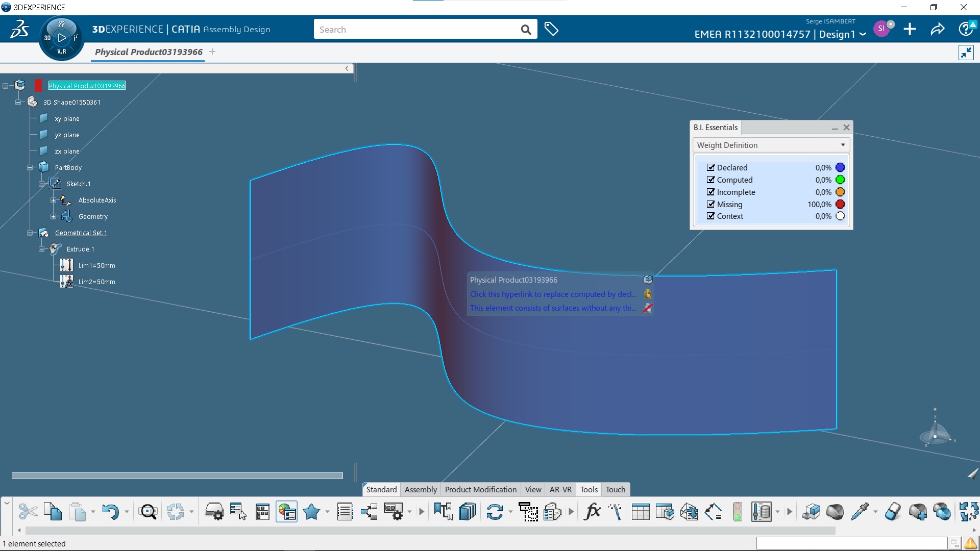980x551 pixels.
Task: Uncheck the Declared checkbox
Action: 710,167
